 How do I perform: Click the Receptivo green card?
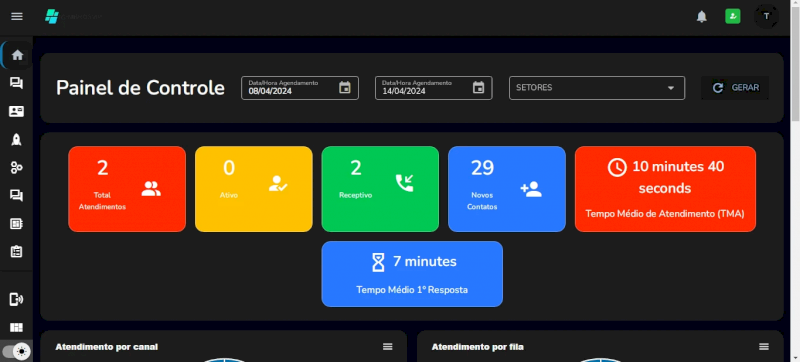click(x=380, y=189)
